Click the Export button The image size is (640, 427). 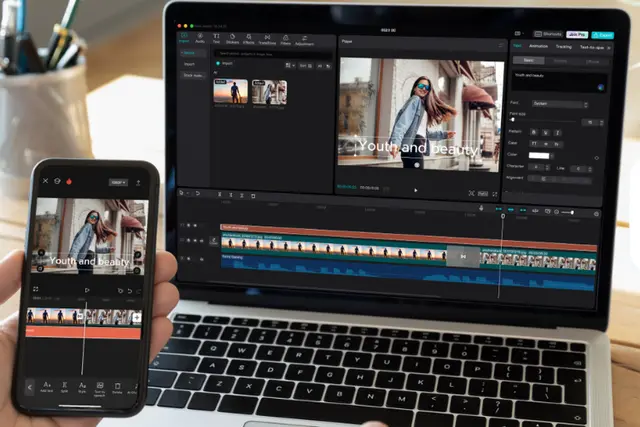603,35
